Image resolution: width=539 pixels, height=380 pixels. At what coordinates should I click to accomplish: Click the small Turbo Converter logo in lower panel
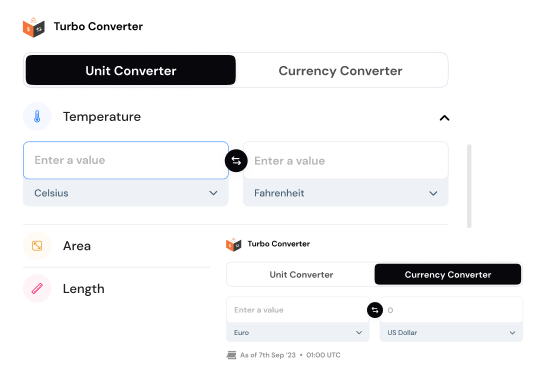[234, 244]
